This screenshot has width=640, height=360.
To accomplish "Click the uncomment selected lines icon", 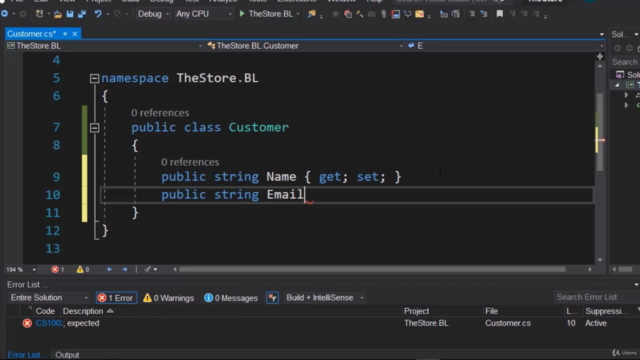I will coord(484,14).
